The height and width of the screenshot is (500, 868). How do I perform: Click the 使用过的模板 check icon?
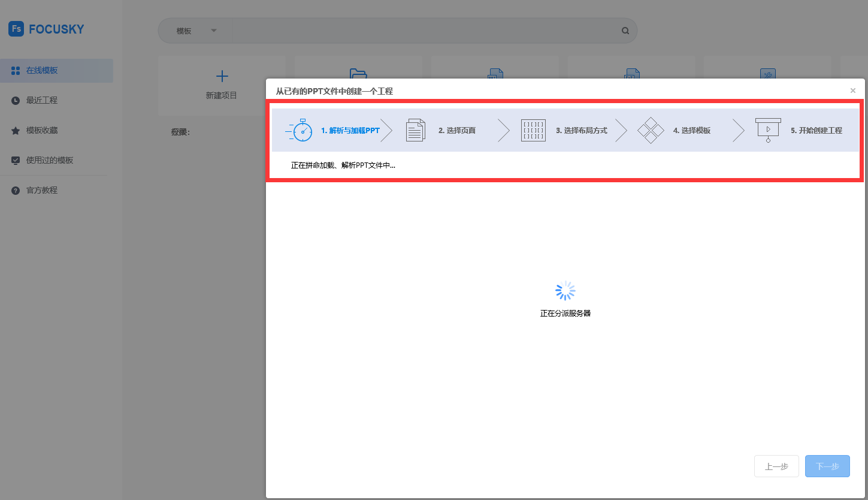tap(16, 161)
